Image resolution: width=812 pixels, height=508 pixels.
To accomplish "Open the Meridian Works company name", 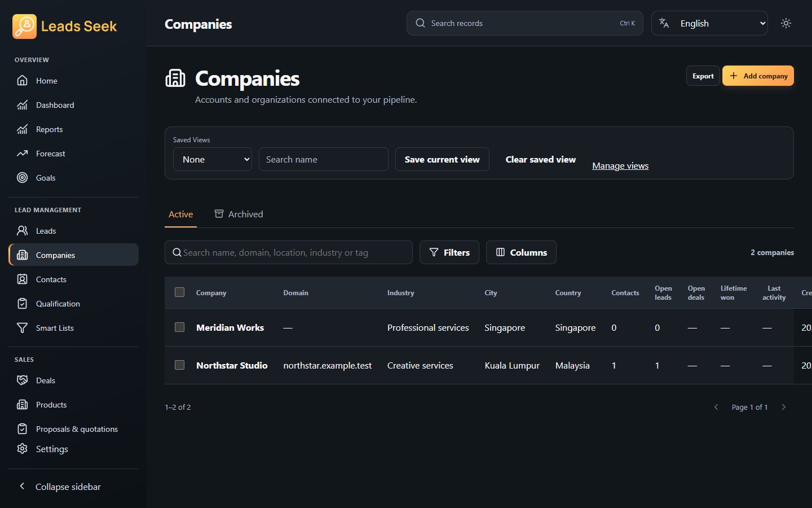I will tap(230, 327).
